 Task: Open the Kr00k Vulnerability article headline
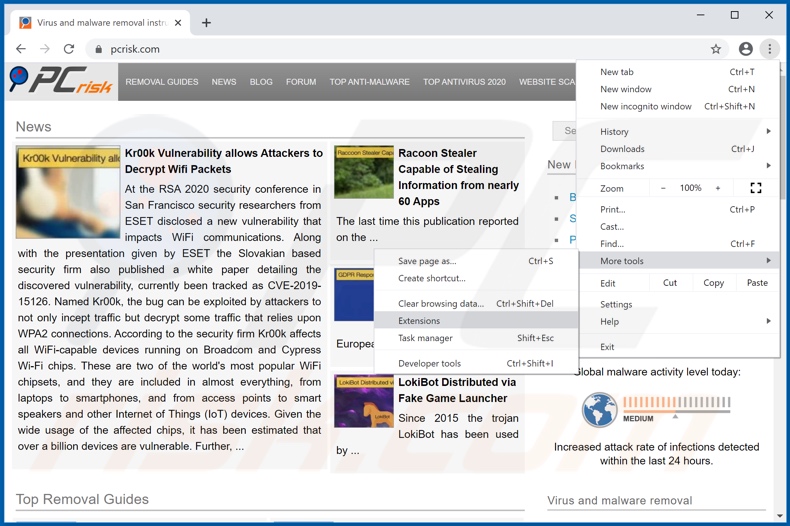223,161
